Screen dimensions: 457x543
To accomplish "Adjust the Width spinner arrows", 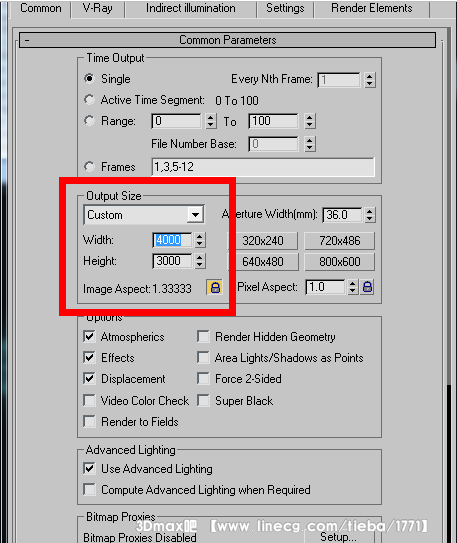I will pos(199,240).
